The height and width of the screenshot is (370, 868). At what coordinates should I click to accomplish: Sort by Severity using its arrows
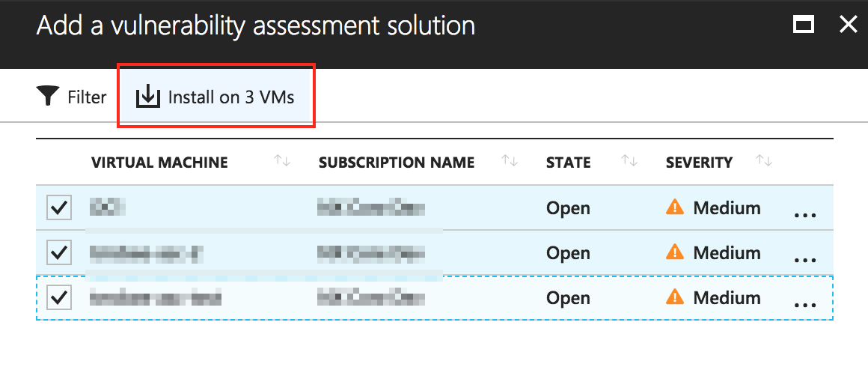764,161
